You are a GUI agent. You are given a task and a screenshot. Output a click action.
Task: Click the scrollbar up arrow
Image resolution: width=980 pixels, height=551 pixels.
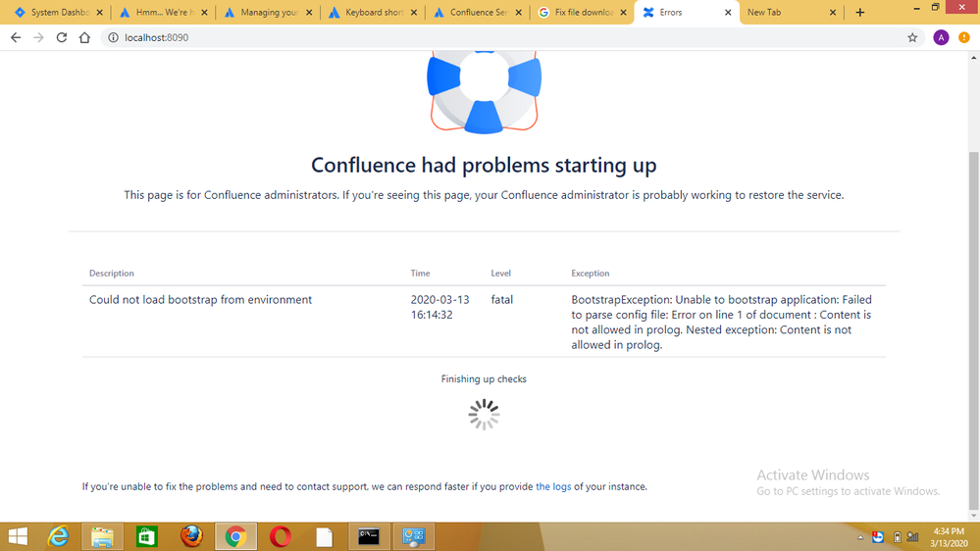tap(974, 58)
